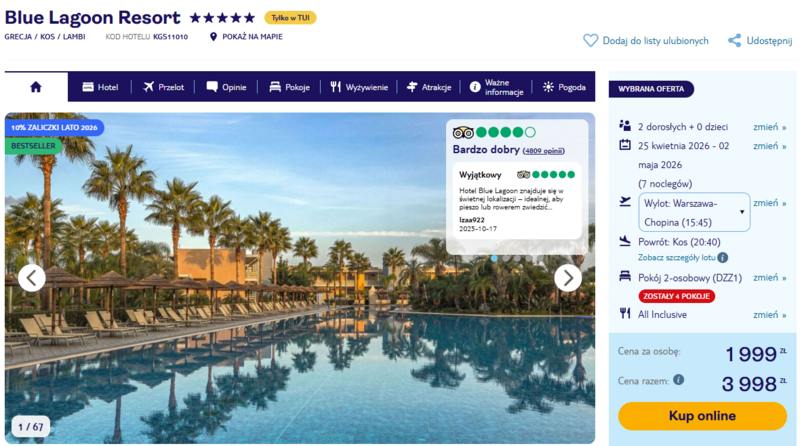Open the Pogoda tab
The width and height of the screenshot is (800, 446).
coord(564,87)
